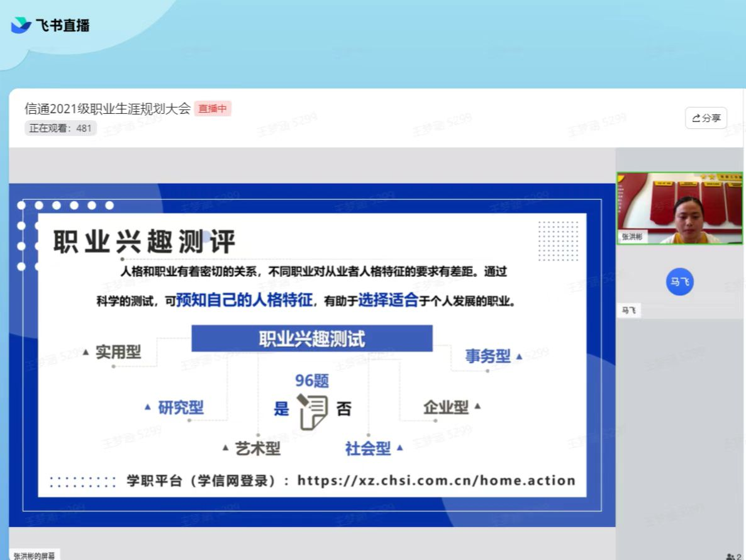Click the triangle marker beside 实用型

(86, 352)
